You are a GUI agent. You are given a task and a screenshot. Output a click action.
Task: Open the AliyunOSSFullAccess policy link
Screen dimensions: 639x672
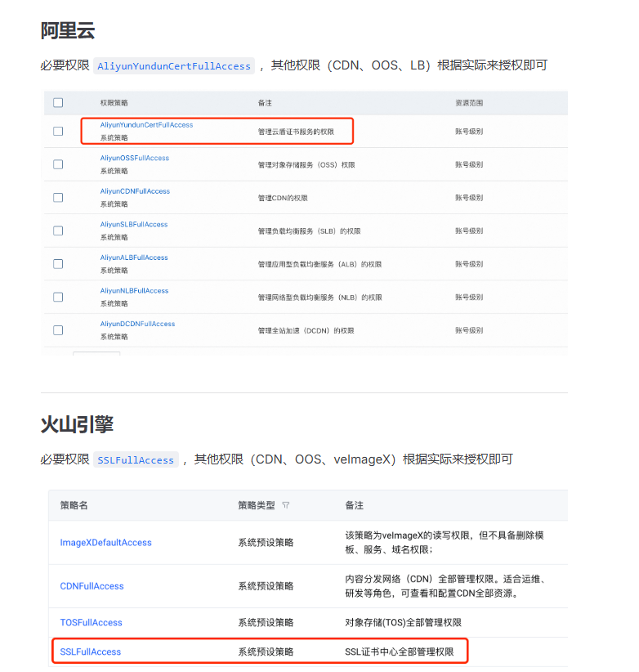point(135,158)
